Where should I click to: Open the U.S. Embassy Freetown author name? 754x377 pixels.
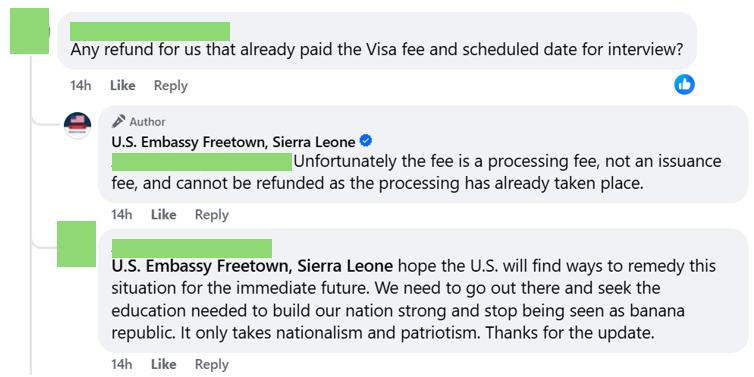(x=234, y=142)
